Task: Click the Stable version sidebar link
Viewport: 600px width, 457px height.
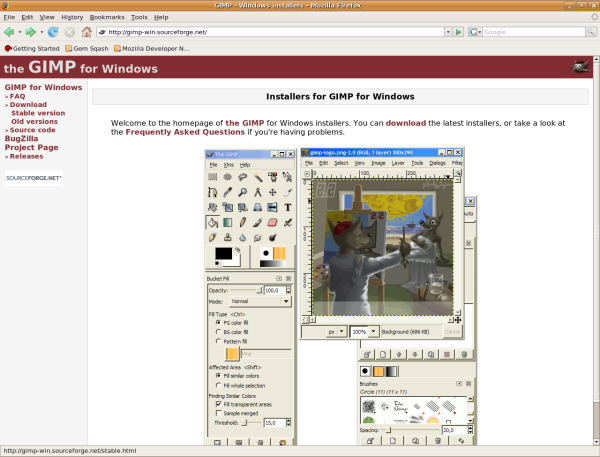Action: click(38, 113)
